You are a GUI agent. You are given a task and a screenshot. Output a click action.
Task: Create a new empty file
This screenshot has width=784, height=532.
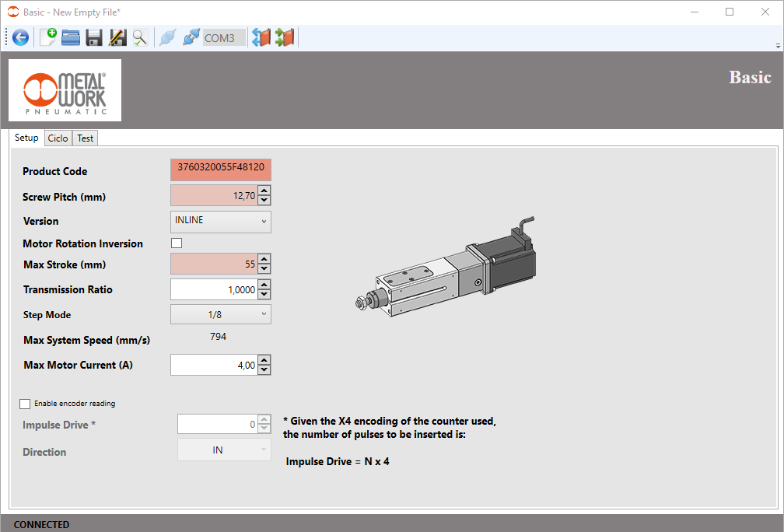coord(48,37)
